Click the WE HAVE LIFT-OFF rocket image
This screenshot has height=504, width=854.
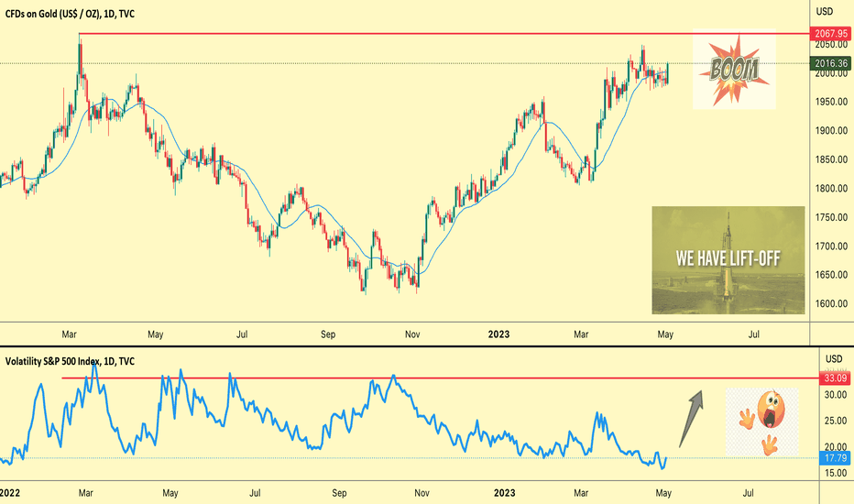(728, 260)
